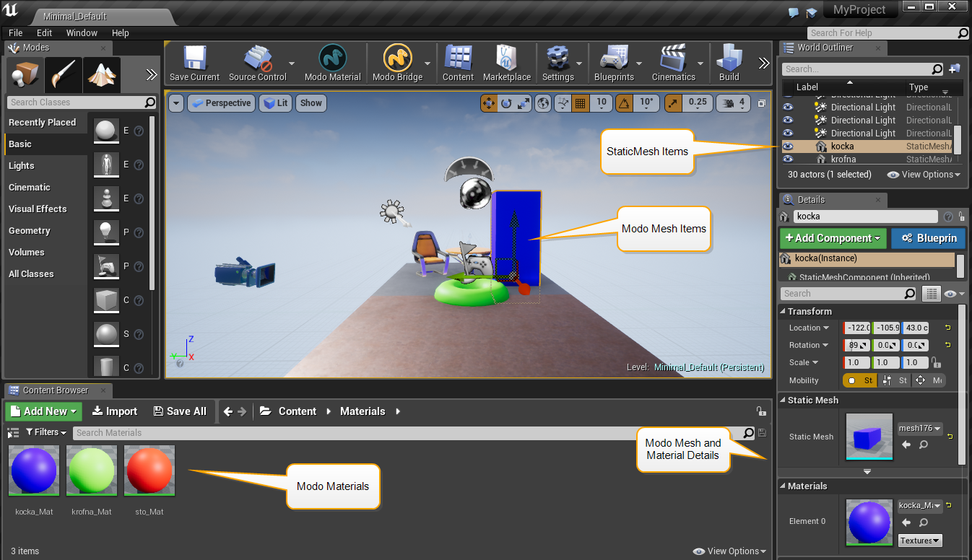Click the Build toolbar icon
The width and height of the screenshot is (972, 560).
pyautogui.click(x=729, y=63)
